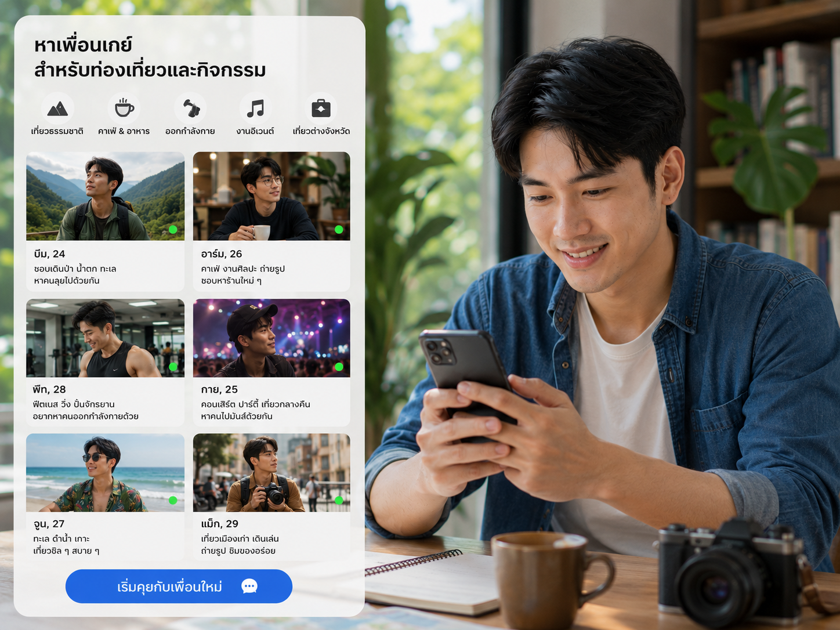
Task: Click the text อยากหาคนออกกำลังกายด้วย
Action: [x=86, y=417]
